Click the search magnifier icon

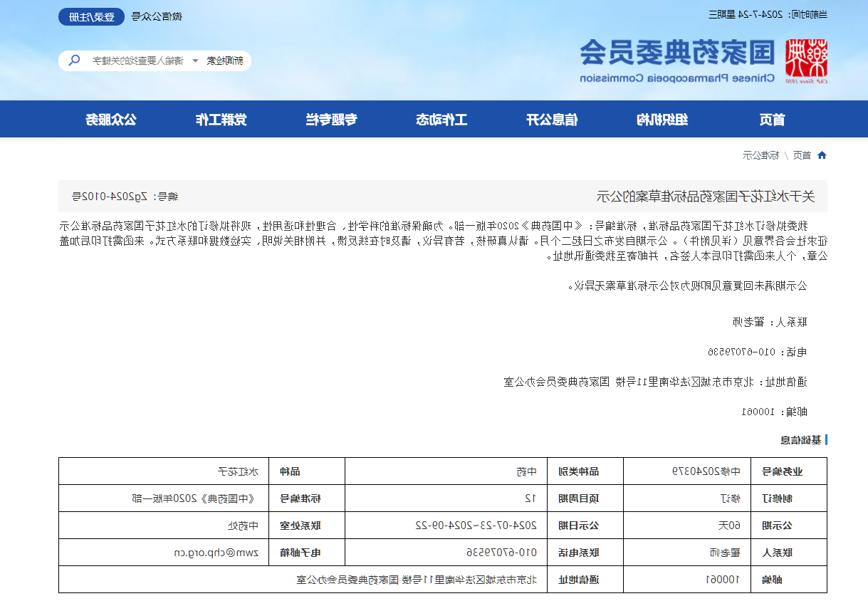[x=74, y=61]
